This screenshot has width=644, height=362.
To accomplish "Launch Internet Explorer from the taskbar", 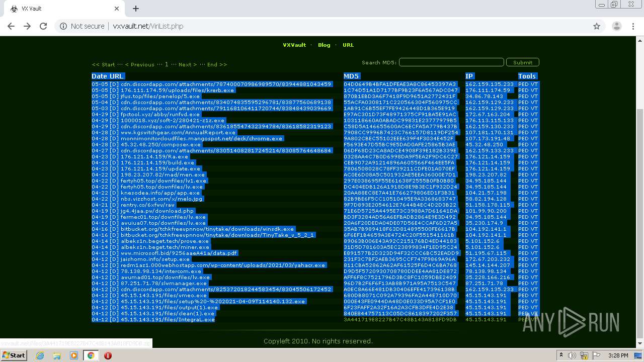I will pyautogui.click(x=40, y=355).
